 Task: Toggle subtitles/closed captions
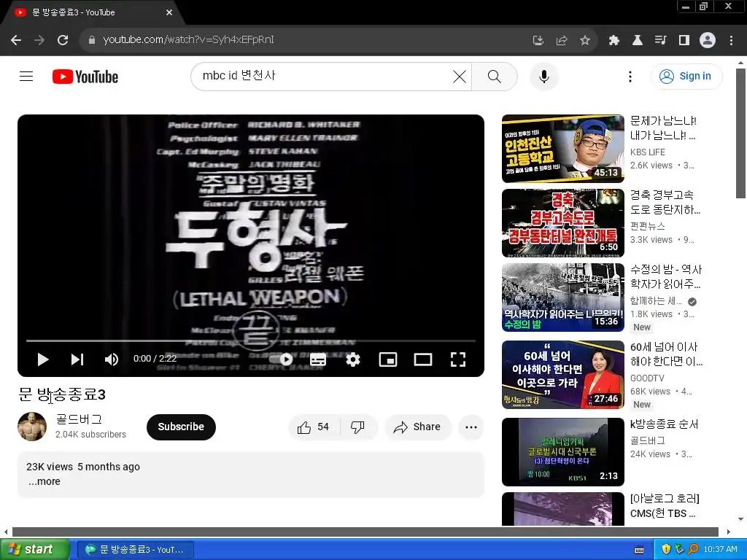coord(318,359)
